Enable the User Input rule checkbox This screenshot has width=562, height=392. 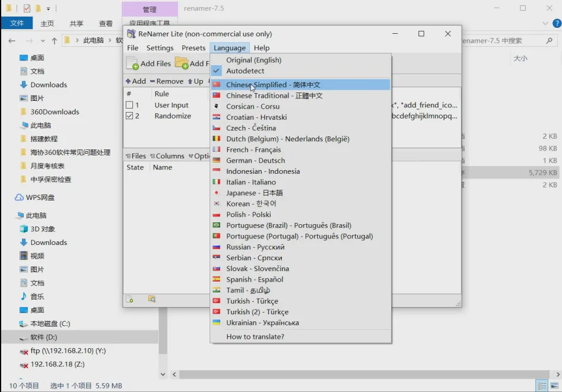click(x=129, y=105)
